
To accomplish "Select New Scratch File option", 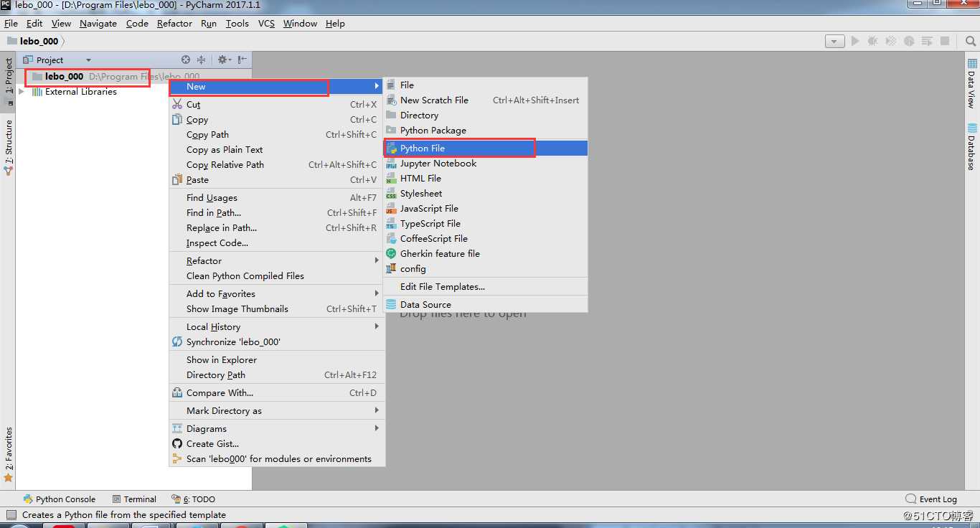I will tap(486, 100).
